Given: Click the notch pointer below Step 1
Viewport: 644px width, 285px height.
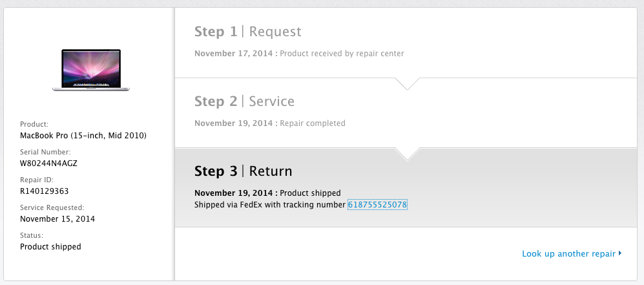Looking at the screenshot, I should (x=408, y=83).
